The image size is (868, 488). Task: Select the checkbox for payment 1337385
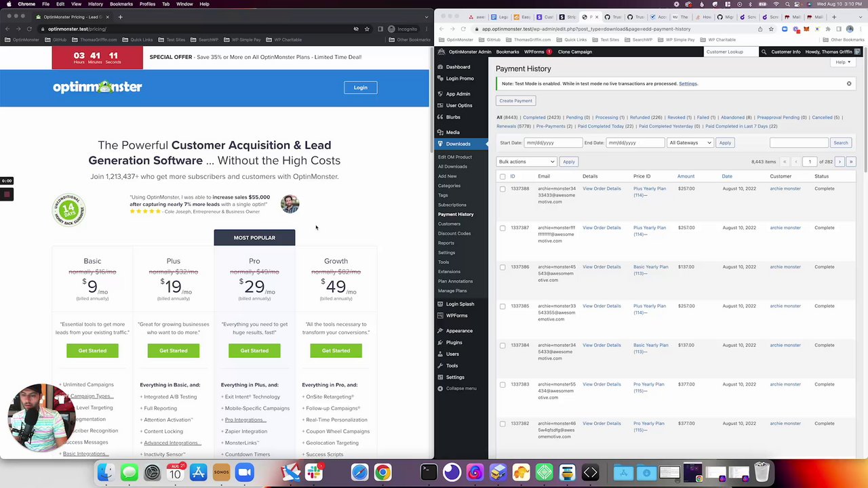point(502,306)
